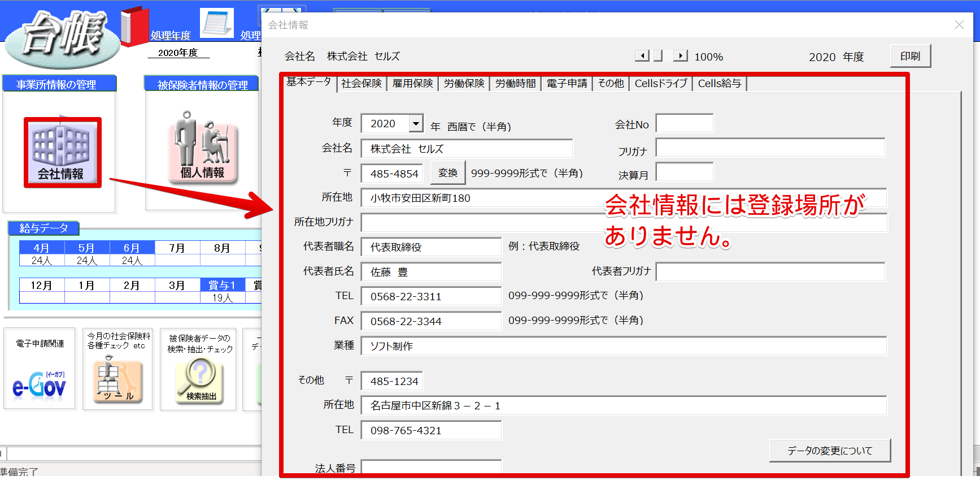Switch to the 基本データ tab
980x480 pixels.
point(309,82)
